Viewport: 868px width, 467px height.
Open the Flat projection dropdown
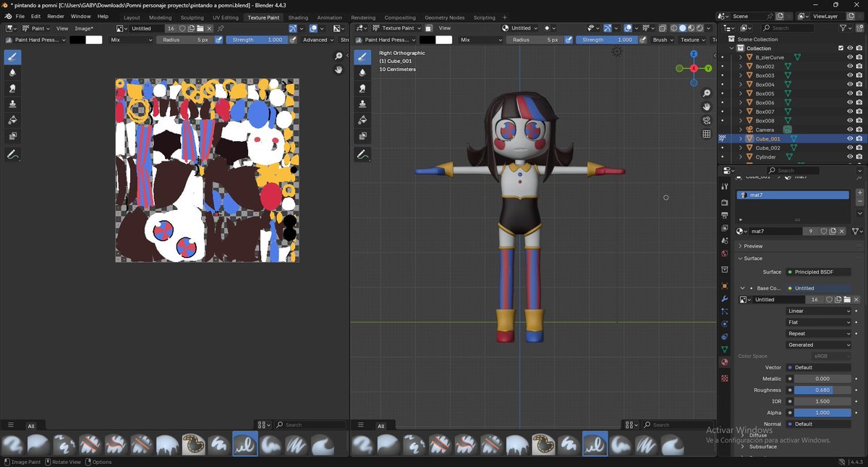(819, 322)
